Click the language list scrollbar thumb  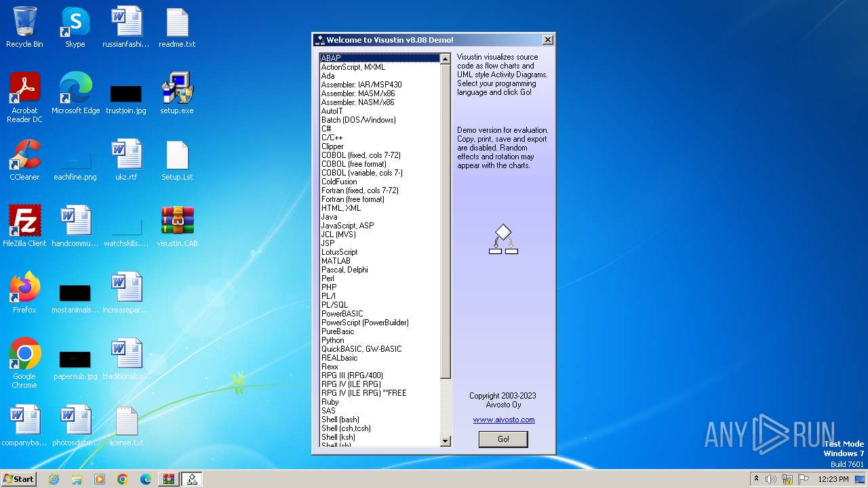point(445,222)
